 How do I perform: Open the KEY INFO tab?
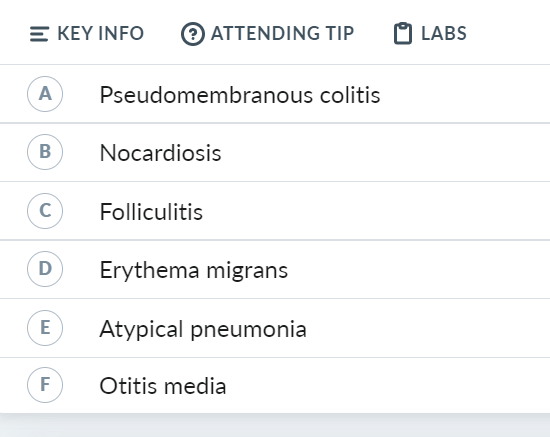coord(87,34)
